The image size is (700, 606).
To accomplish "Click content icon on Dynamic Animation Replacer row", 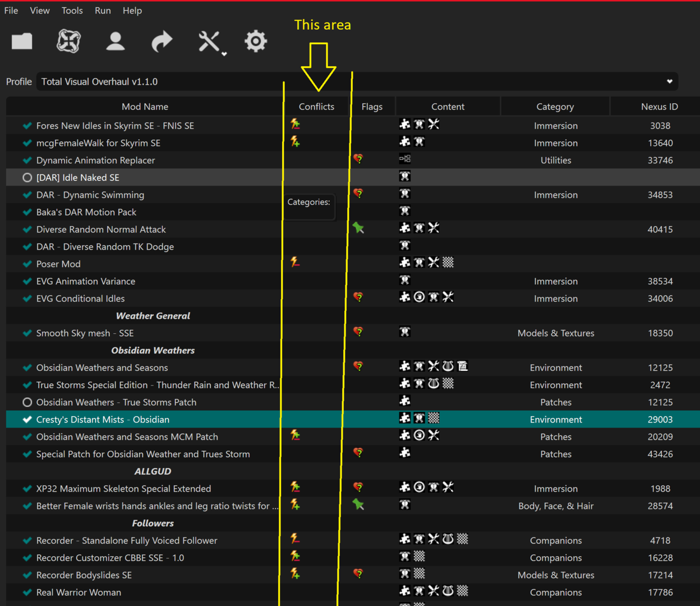I will tap(404, 159).
